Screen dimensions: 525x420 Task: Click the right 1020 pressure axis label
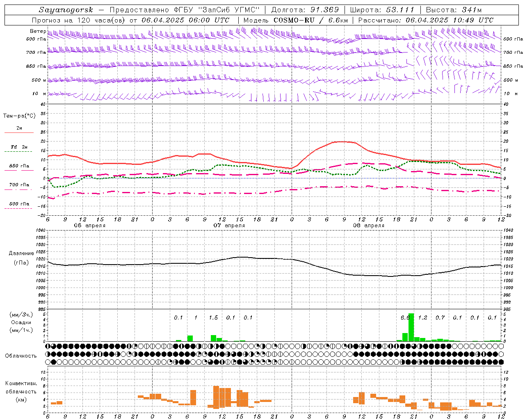(x=508, y=259)
